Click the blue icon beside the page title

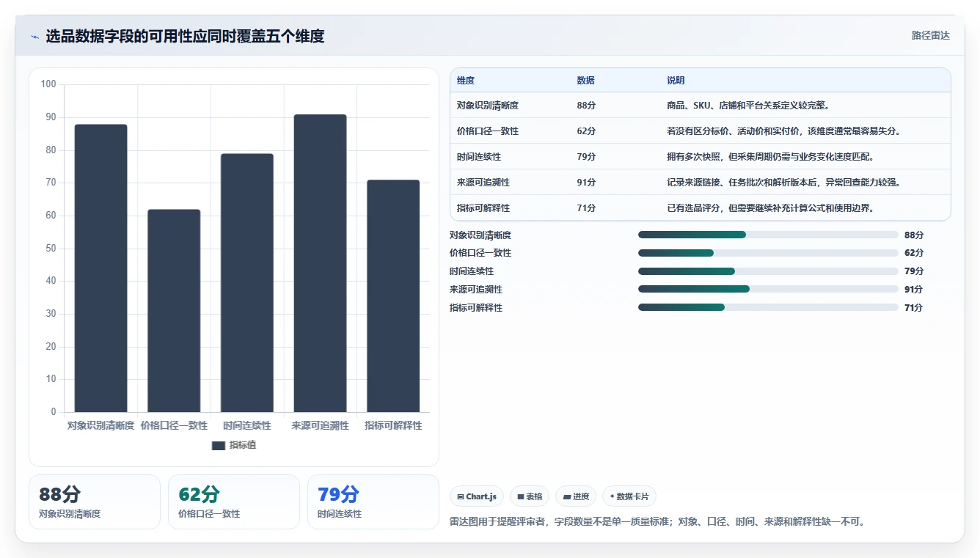pyautogui.click(x=35, y=37)
